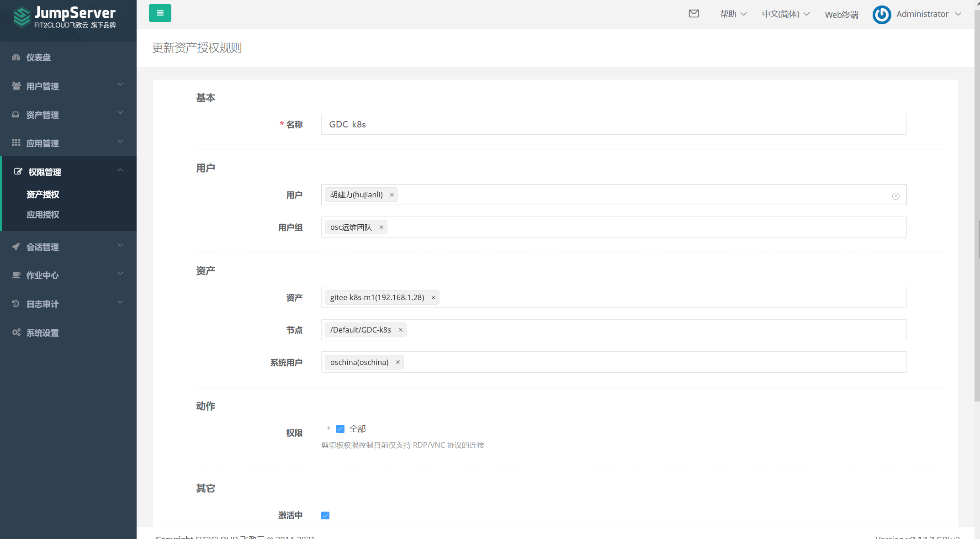Viewport: 980px width, 539px height.
Task: Click the user management people icon
Action: coord(16,86)
